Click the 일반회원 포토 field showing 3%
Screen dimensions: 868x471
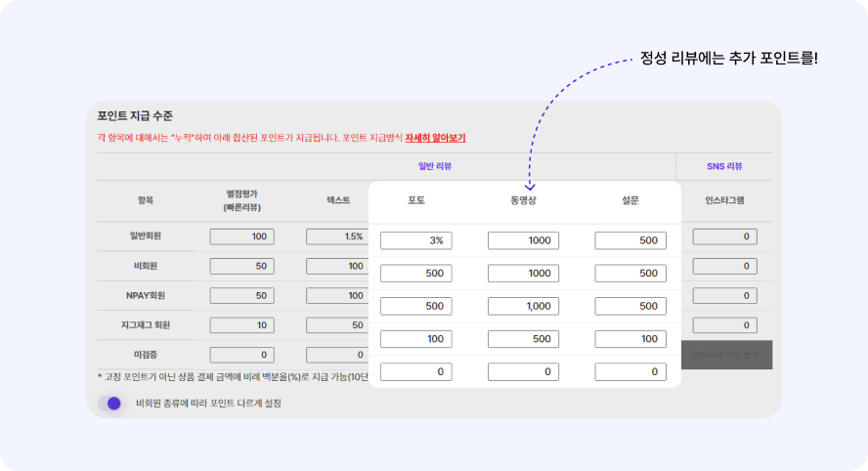pyautogui.click(x=415, y=240)
